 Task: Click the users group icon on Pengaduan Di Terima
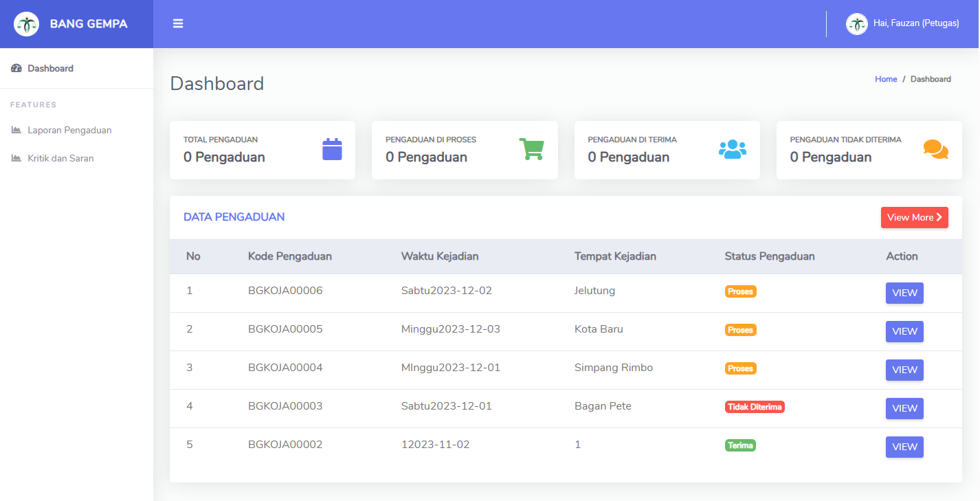(732, 149)
